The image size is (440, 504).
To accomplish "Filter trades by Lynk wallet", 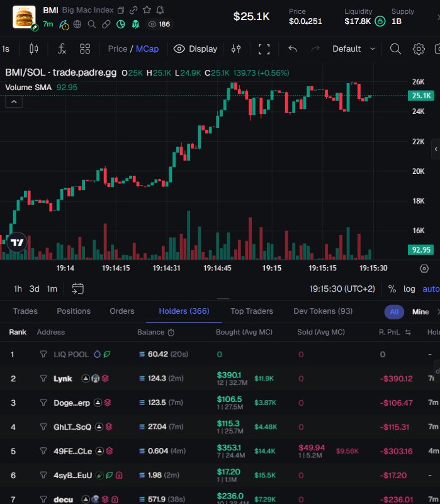I will click(43, 379).
